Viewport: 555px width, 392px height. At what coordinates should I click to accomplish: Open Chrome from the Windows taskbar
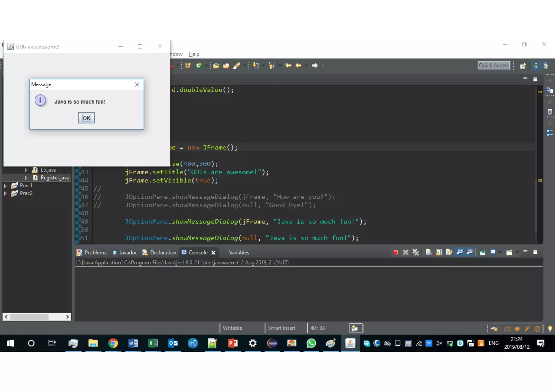(113, 343)
